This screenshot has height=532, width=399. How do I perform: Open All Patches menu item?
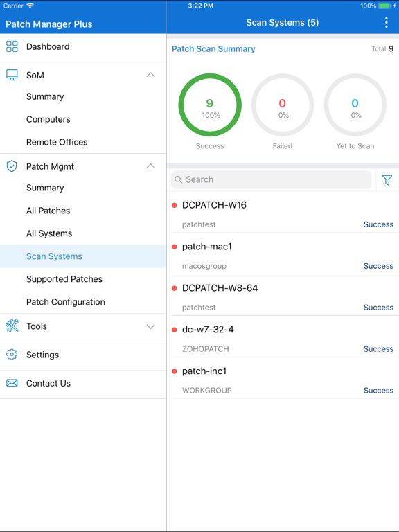coord(83,211)
